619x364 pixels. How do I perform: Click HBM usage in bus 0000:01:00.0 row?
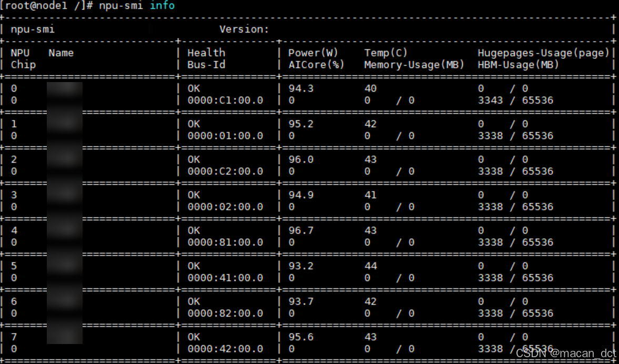(515, 136)
